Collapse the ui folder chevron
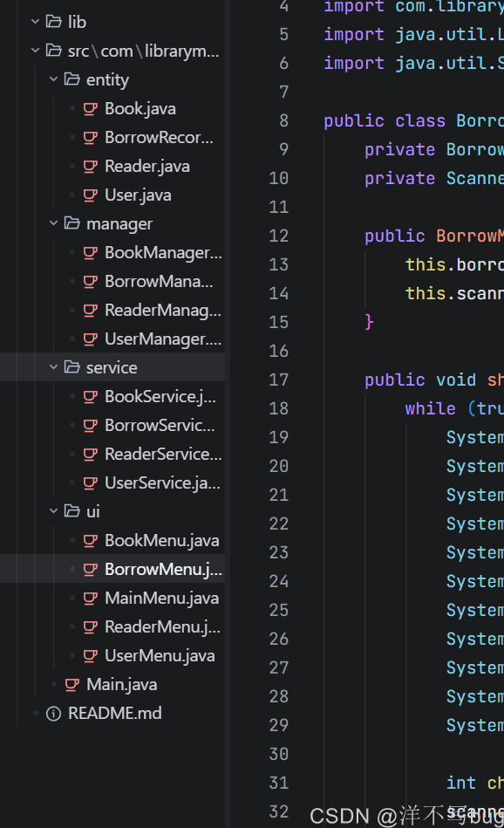This screenshot has width=504, height=828. tap(53, 511)
